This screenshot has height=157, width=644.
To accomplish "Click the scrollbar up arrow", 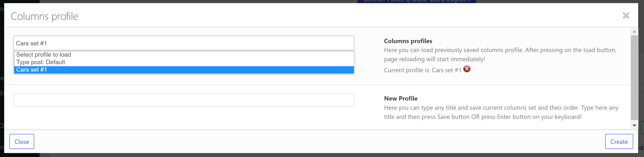I will [634, 31].
